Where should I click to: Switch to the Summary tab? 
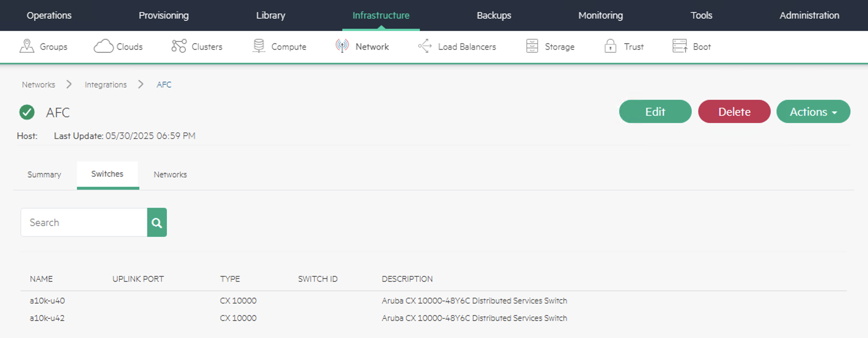tap(44, 174)
